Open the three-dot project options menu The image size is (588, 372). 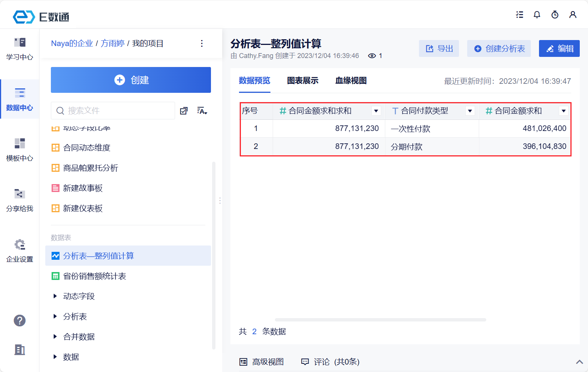[202, 43]
